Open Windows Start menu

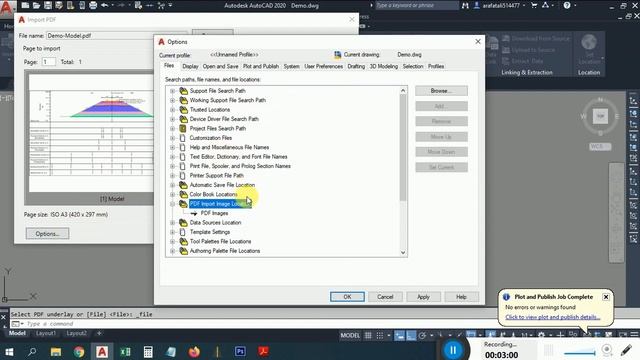(x=9, y=351)
